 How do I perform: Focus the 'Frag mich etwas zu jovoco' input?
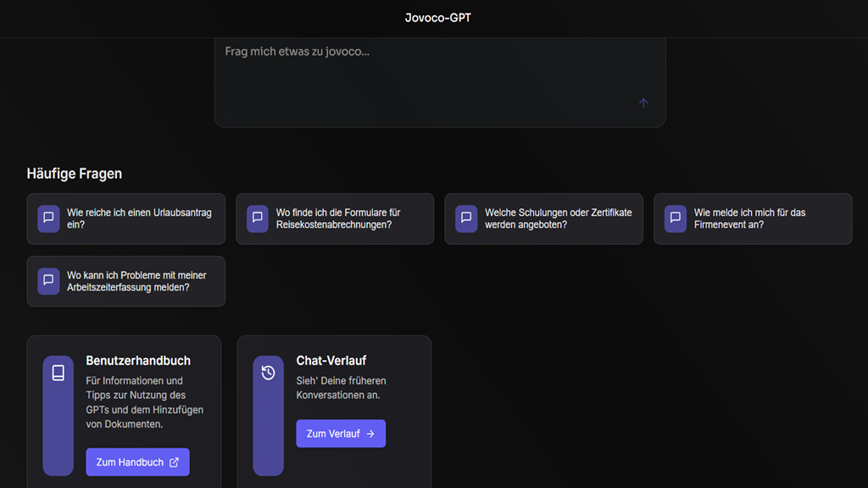pyautogui.click(x=440, y=82)
